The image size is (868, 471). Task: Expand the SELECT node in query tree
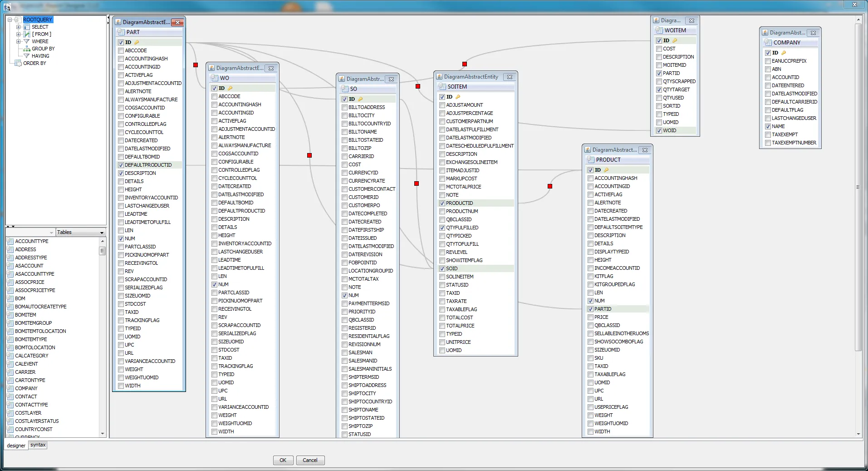click(x=18, y=27)
